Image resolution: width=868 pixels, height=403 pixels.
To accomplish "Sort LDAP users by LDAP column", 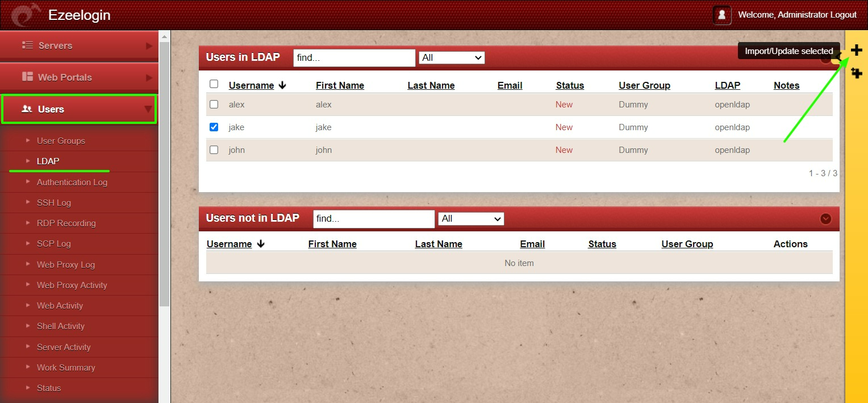I will [x=727, y=85].
